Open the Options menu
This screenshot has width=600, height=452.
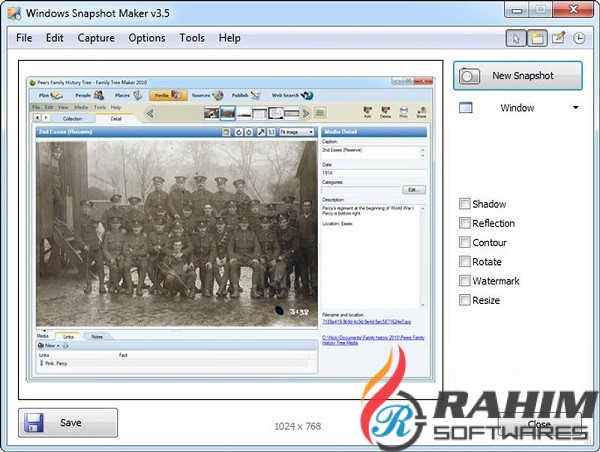pyautogui.click(x=147, y=38)
